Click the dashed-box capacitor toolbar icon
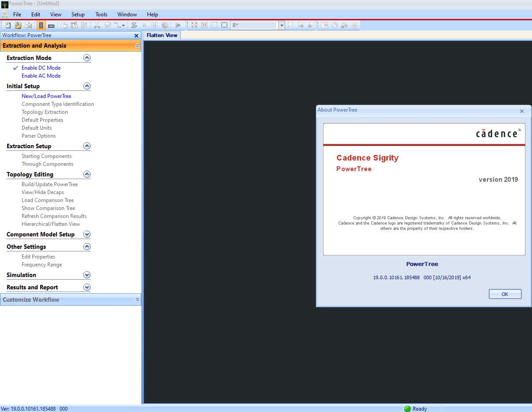This screenshot has width=532, height=412. 155,25
